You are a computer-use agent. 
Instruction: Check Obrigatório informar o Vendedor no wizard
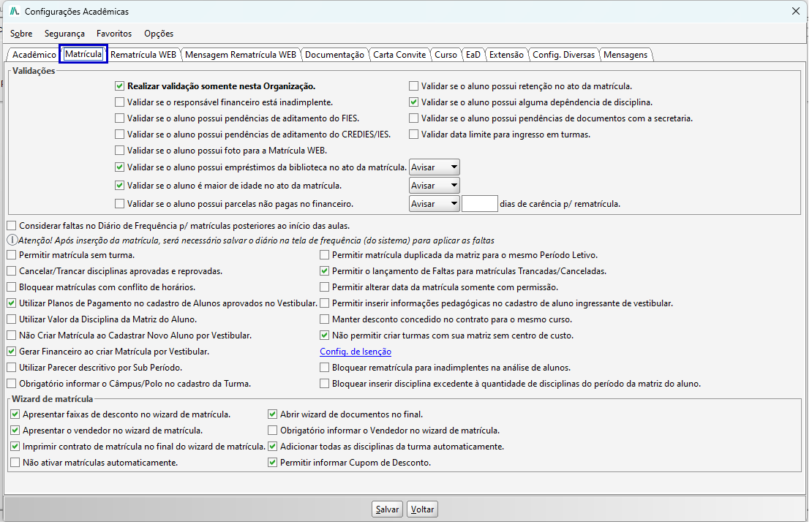coord(272,430)
